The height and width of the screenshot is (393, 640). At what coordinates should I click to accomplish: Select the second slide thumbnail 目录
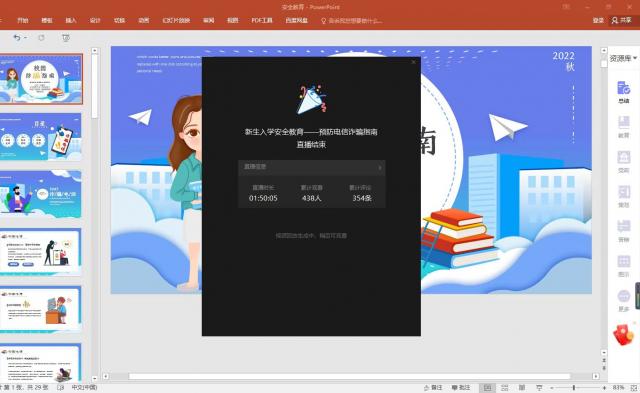coord(41,137)
